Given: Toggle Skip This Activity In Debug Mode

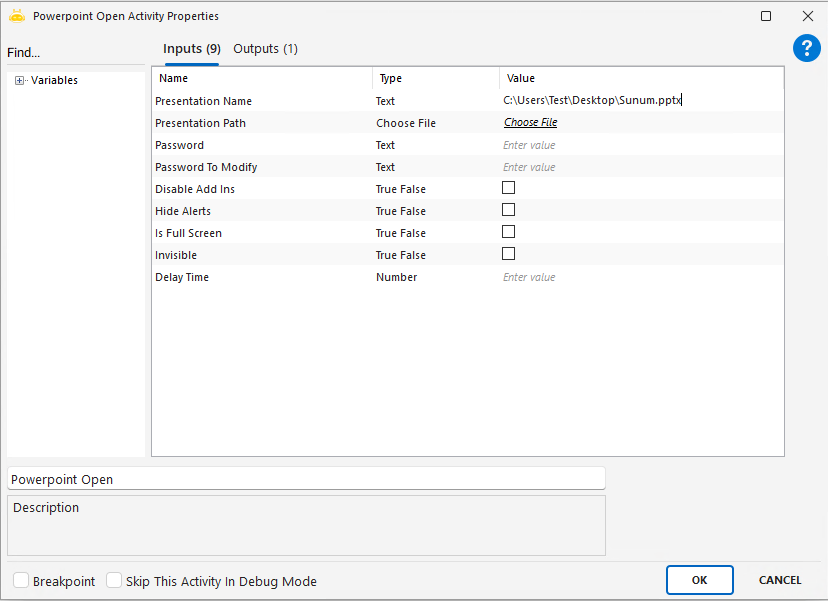Looking at the screenshot, I should [114, 580].
